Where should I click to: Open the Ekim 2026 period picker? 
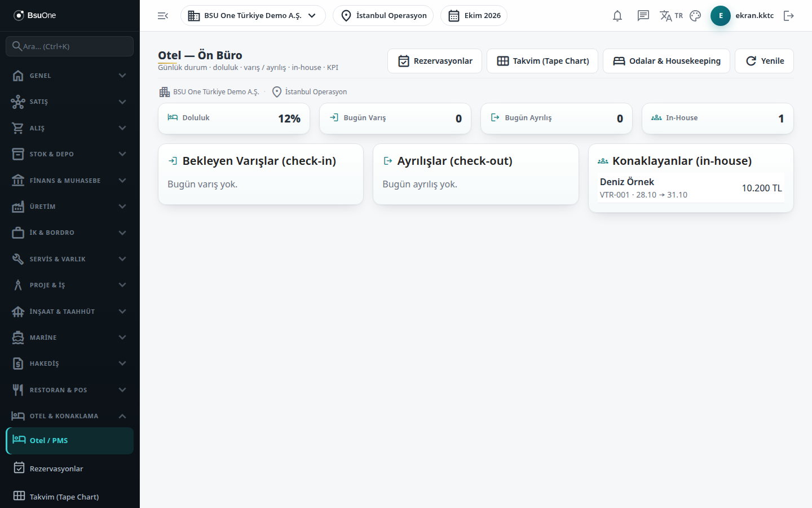click(x=474, y=16)
